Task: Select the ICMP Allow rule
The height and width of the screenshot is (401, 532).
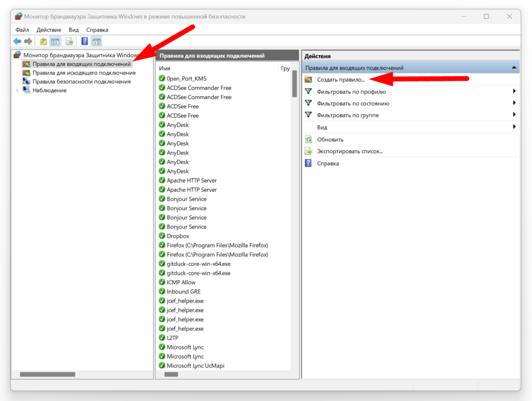Action: pos(181,282)
